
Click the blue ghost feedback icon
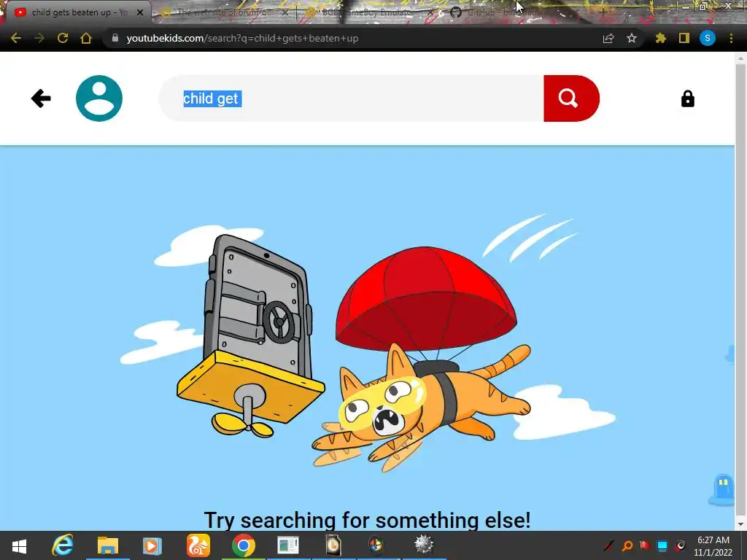pos(721,489)
